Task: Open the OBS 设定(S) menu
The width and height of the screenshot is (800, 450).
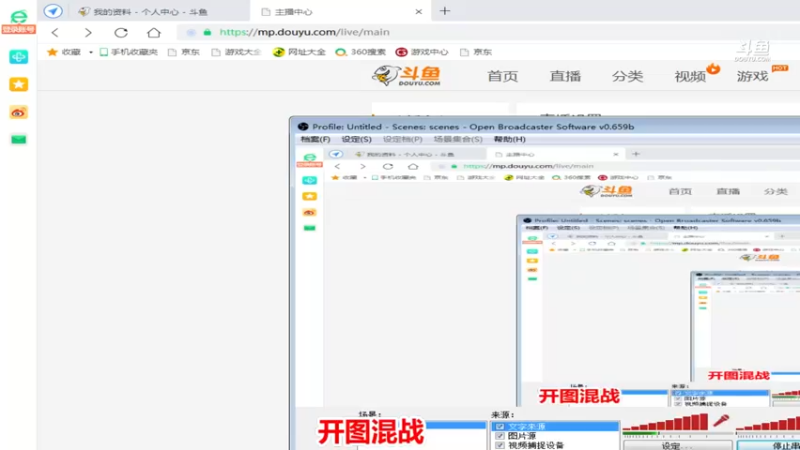Action: pyautogui.click(x=357, y=139)
